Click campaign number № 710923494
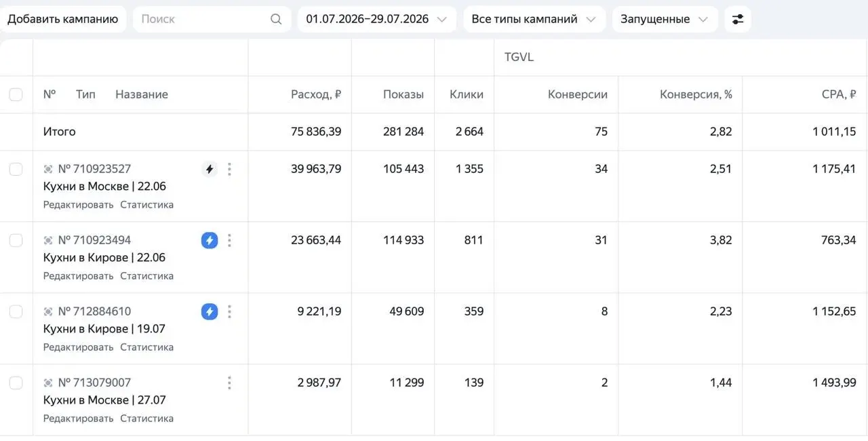Screen dimensions: 868x441 pyautogui.click(x=94, y=240)
